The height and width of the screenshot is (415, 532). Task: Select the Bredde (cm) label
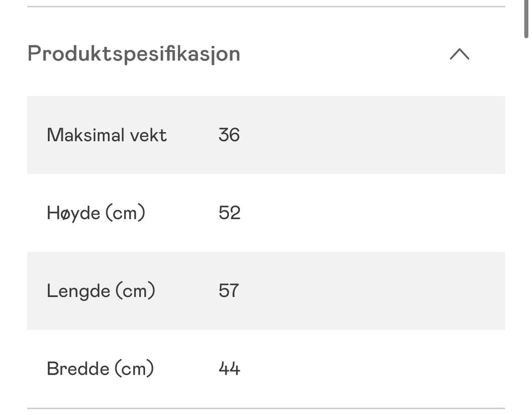click(x=100, y=369)
